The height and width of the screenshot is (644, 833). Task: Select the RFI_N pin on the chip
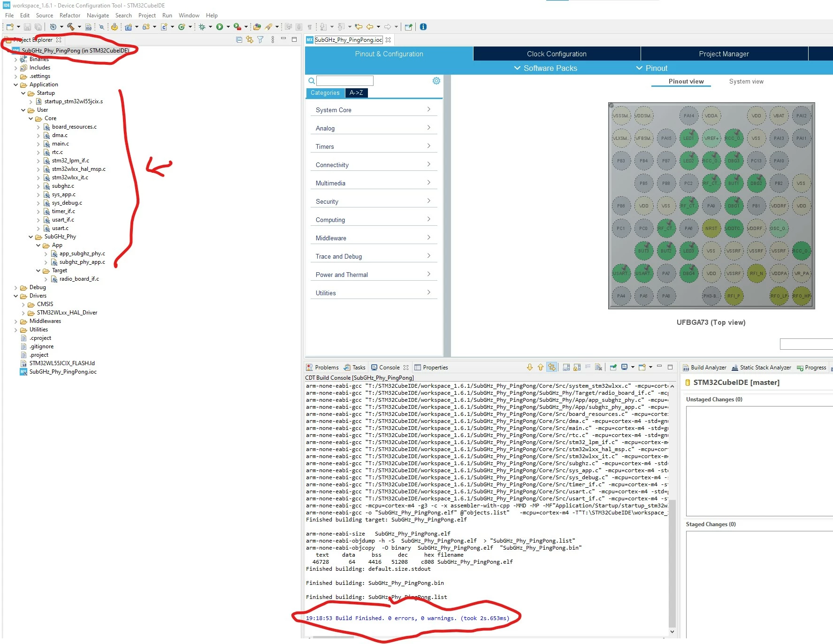pyautogui.click(x=756, y=273)
